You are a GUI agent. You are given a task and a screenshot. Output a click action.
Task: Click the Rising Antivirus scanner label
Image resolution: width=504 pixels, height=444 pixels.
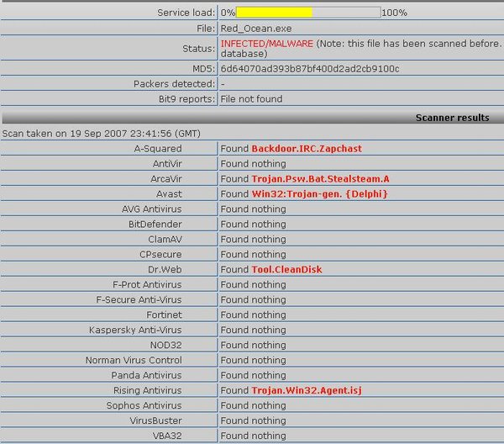(x=147, y=391)
